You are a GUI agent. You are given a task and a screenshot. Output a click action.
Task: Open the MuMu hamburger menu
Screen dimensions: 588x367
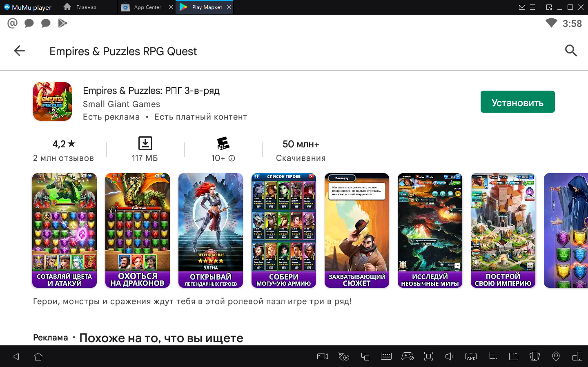click(x=533, y=7)
